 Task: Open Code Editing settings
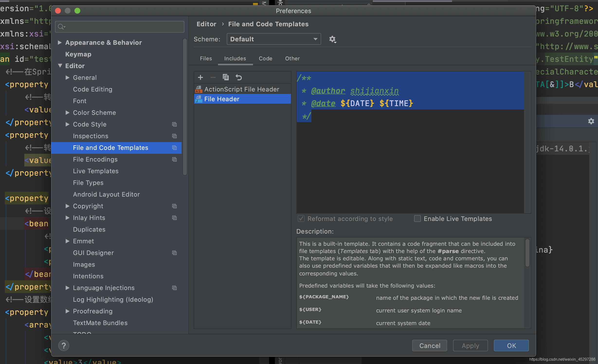[93, 89]
